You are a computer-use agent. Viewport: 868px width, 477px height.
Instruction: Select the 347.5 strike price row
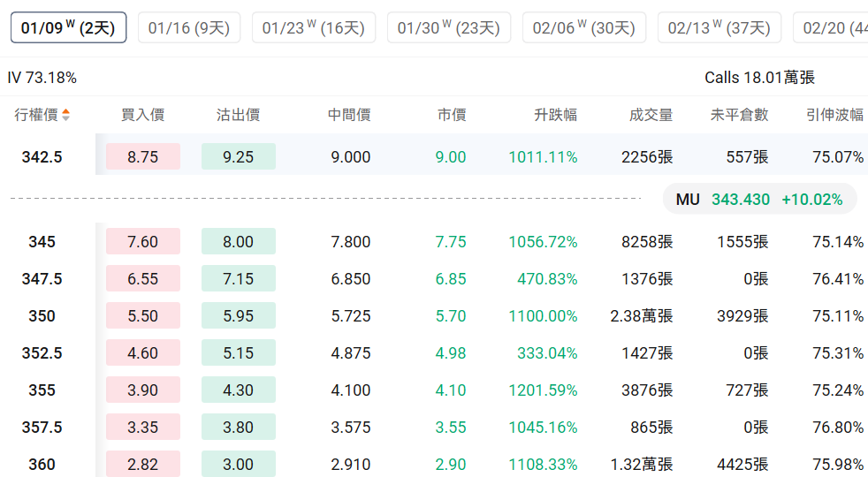pyautogui.click(x=42, y=279)
